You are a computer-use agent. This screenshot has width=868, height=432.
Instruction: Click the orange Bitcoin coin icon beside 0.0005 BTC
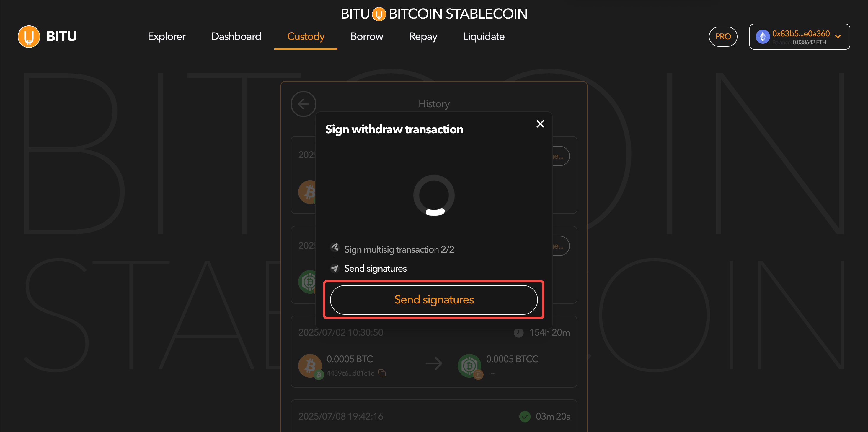coord(309,365)
